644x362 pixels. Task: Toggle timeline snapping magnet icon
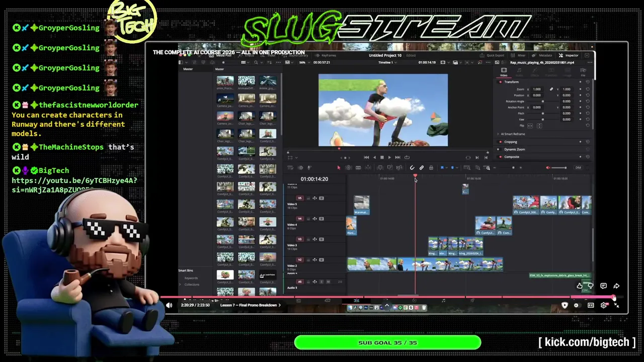(x=412, y=167)
